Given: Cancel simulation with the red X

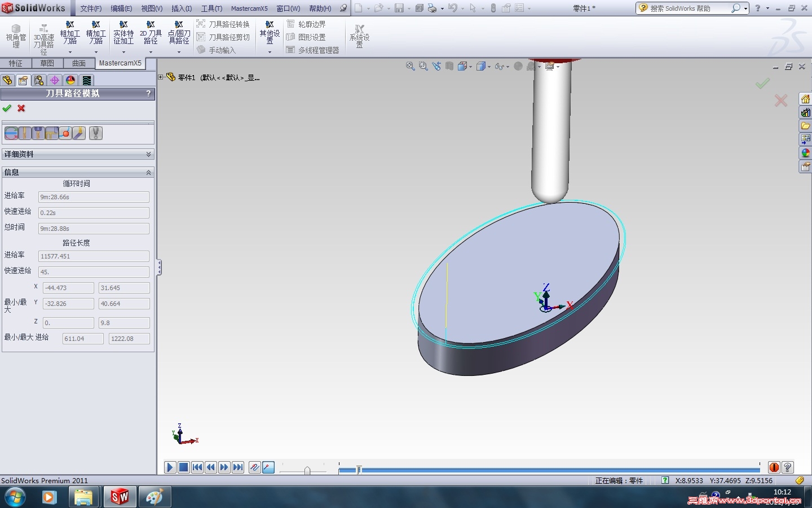Looking at the screenshot, I should [21, 108].
